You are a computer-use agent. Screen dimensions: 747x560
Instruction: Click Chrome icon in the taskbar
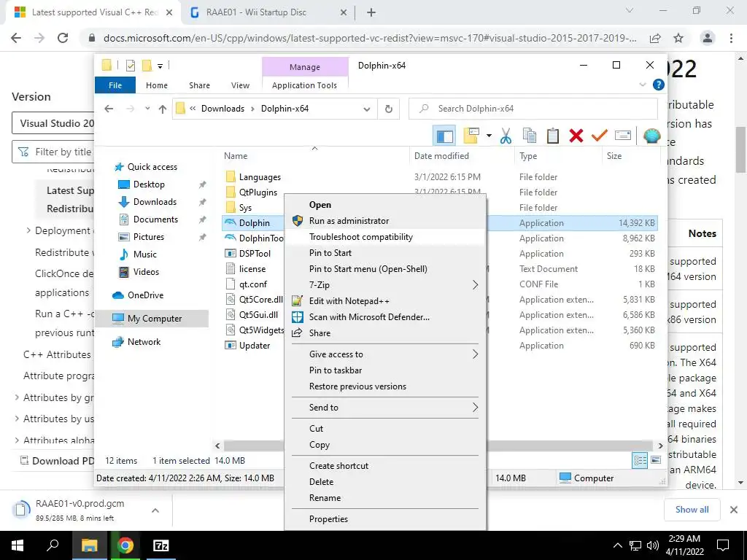tap(125, 545)
